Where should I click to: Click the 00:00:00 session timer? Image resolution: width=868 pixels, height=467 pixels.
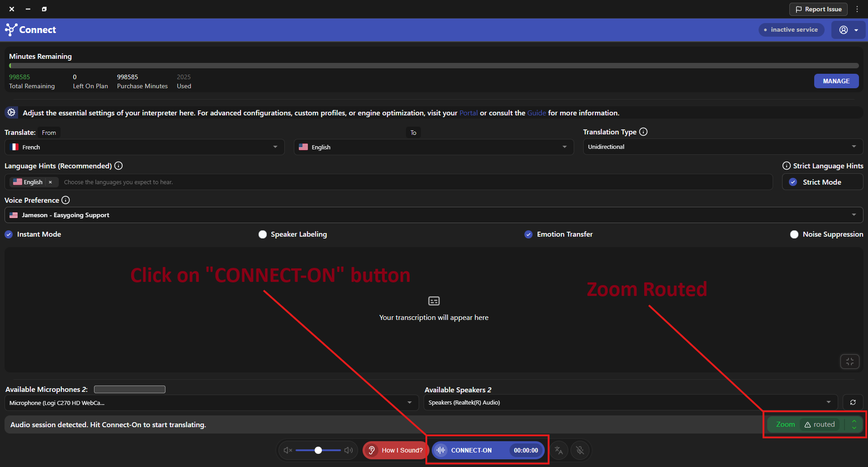coord(526,450)
